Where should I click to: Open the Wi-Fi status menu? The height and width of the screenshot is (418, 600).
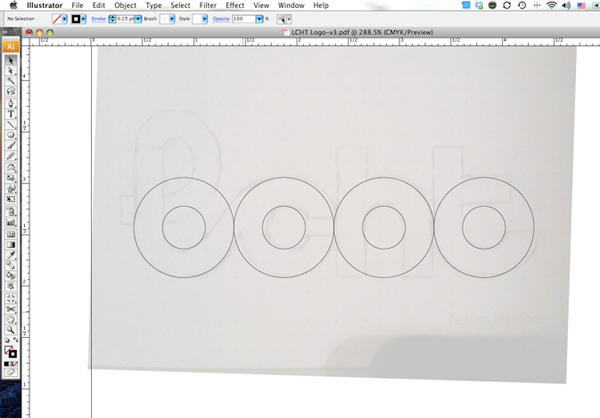click(551, 5)
